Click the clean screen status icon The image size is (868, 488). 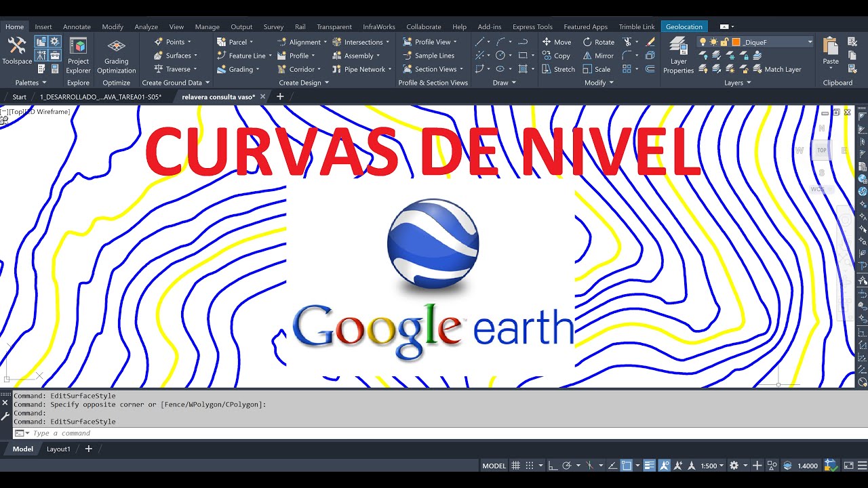pyautogui.click(x=848, y=466)
